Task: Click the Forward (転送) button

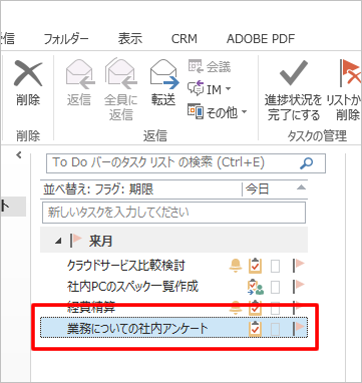Action: coord(163,82)
